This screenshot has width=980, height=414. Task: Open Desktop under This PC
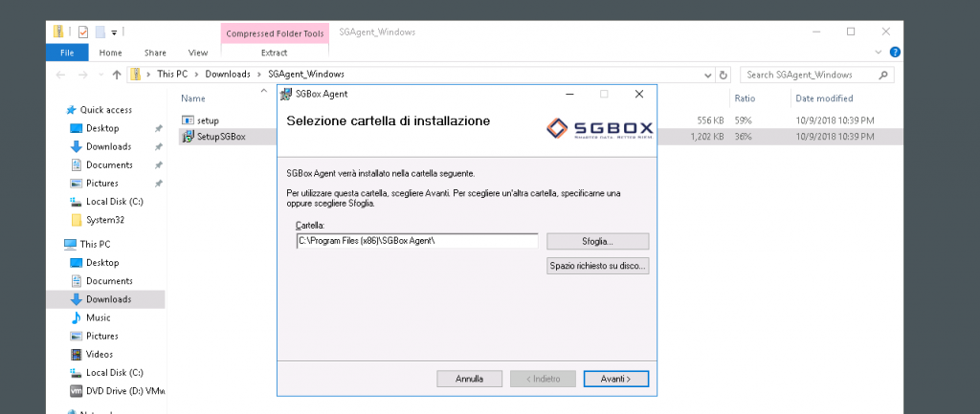(x=102, y=262)
